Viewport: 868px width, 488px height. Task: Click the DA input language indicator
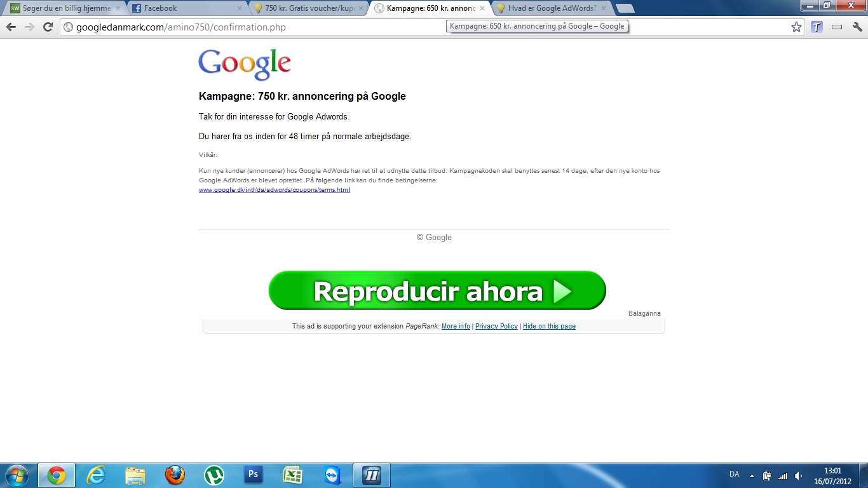coord(735,474)
